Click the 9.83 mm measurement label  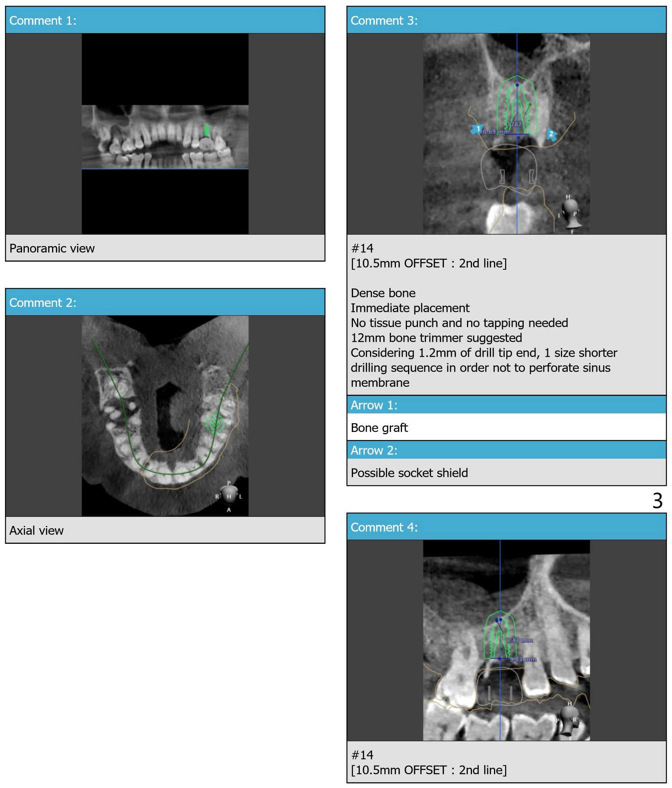tap(523, 659)
